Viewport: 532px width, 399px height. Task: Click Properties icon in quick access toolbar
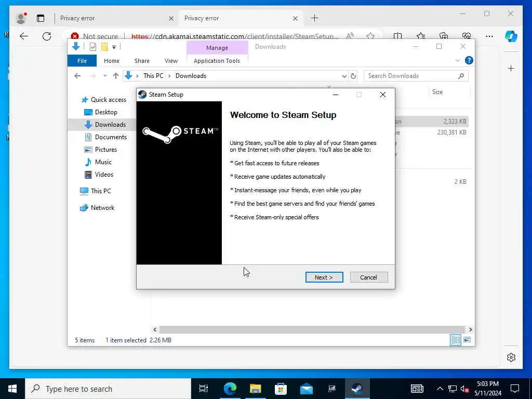click(92, 47)
